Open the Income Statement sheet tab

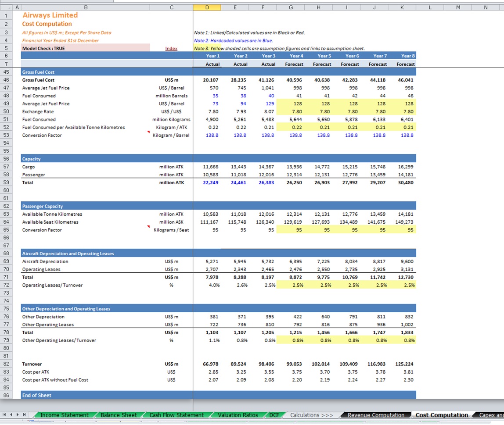coord(64,415)
